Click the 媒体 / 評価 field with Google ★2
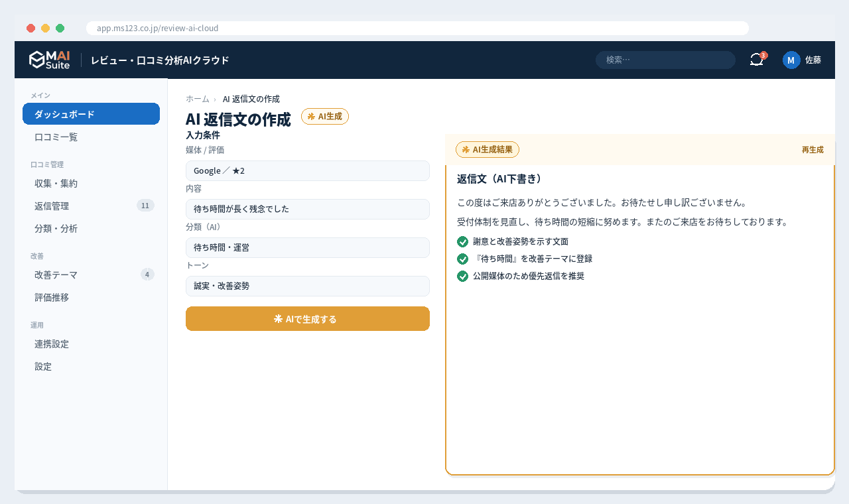 click(x=308, y=170)
